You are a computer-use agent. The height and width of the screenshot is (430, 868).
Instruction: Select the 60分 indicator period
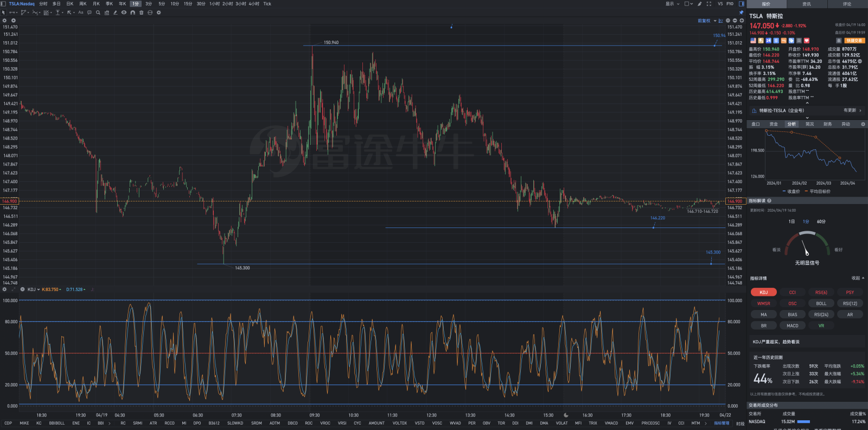821,222
